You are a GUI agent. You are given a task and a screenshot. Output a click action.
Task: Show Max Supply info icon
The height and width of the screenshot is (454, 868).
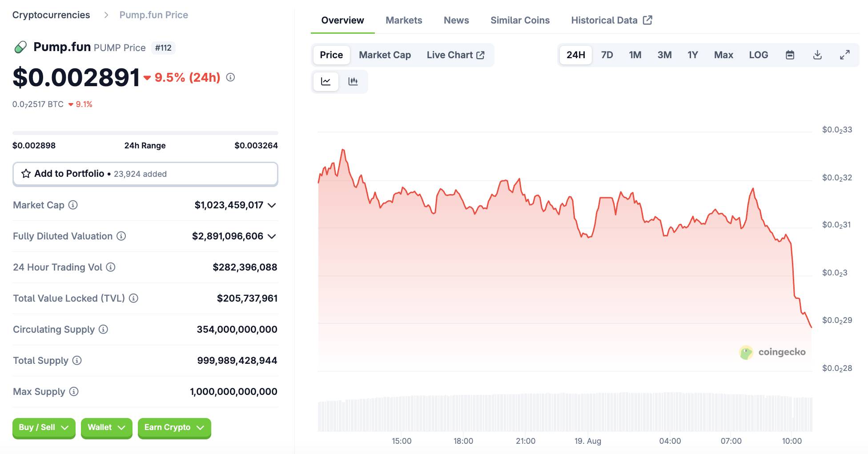click(74, 391)
